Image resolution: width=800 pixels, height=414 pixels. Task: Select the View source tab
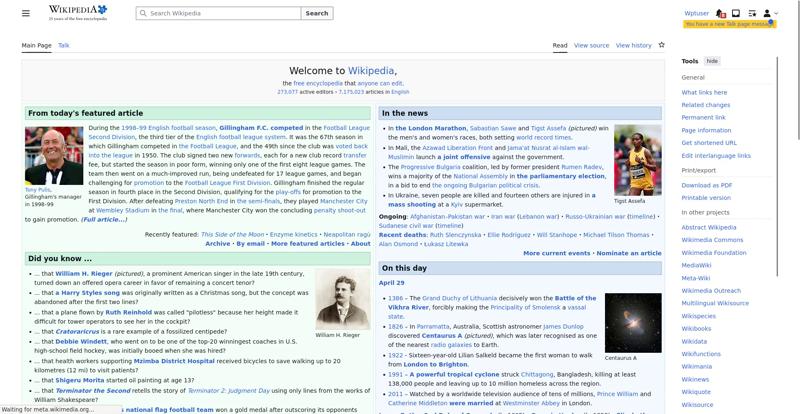591,45
